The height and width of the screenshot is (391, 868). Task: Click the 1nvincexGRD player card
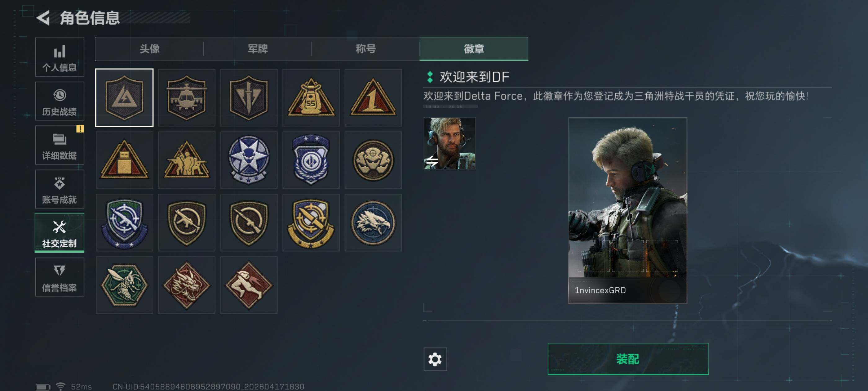pos(628,210)
